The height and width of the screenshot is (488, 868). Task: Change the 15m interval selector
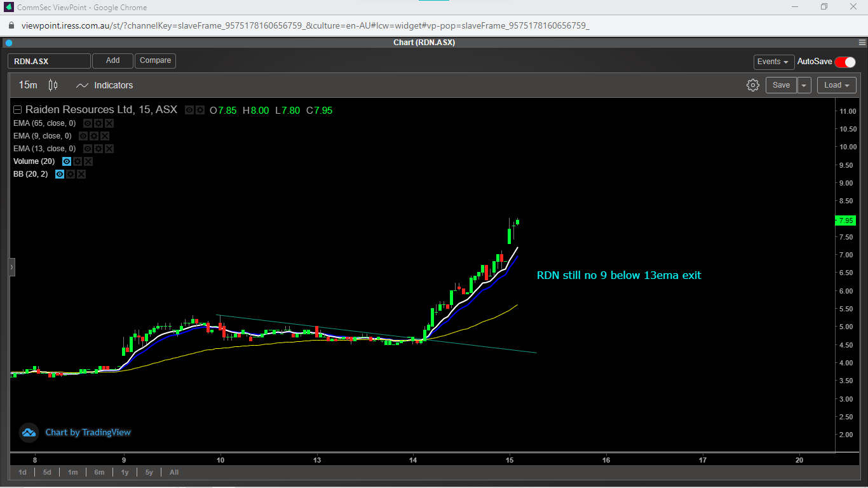pos(28,85)
